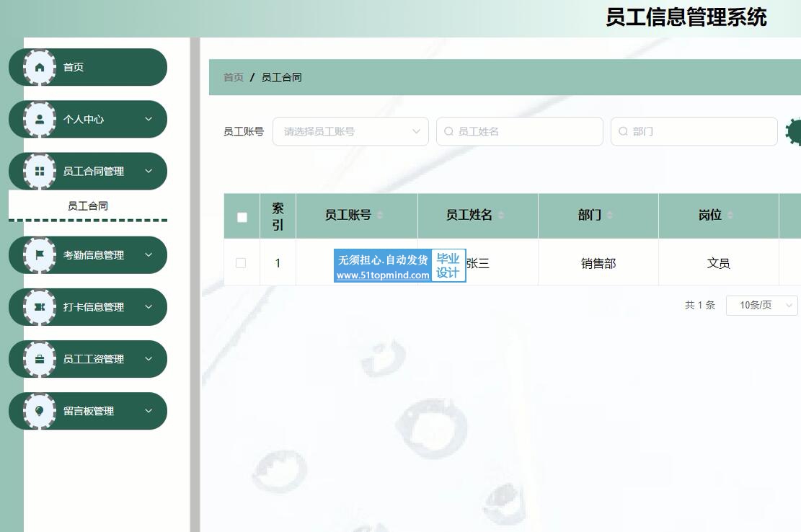Click the 员工账号 column header

[x=357, y=216]
